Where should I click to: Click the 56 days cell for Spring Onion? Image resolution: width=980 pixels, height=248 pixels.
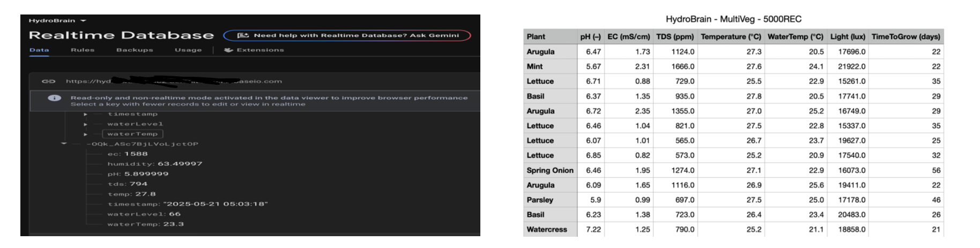coord(936,170)
